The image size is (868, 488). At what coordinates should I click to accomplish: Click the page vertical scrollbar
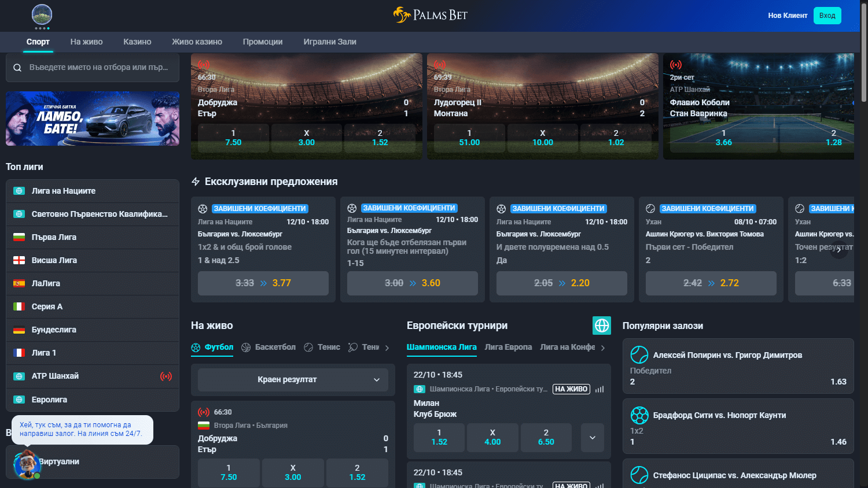pyautogui.click(x=864, y=53)
